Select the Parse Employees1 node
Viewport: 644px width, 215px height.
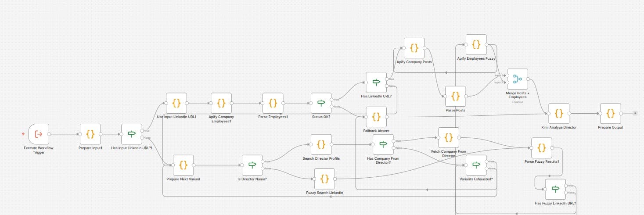(x=273, y=103)
